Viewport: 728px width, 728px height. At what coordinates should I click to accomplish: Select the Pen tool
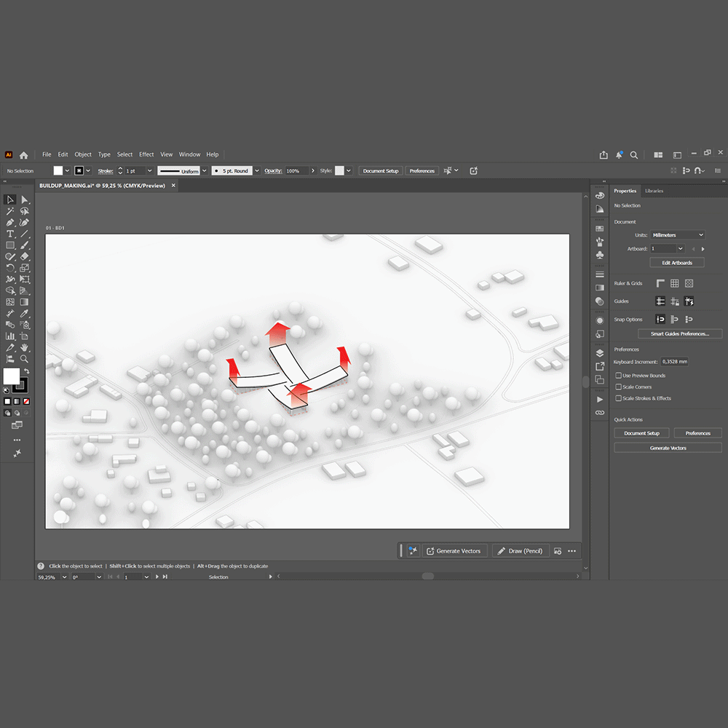[x=9, y=222]
